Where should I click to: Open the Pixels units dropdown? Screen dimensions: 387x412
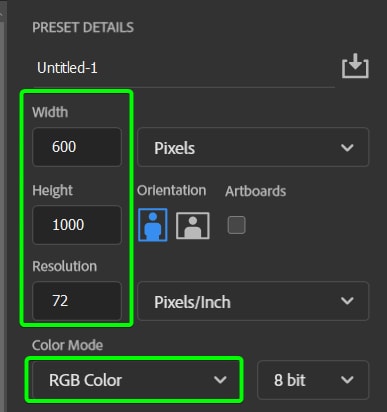(x=253, y=147)
